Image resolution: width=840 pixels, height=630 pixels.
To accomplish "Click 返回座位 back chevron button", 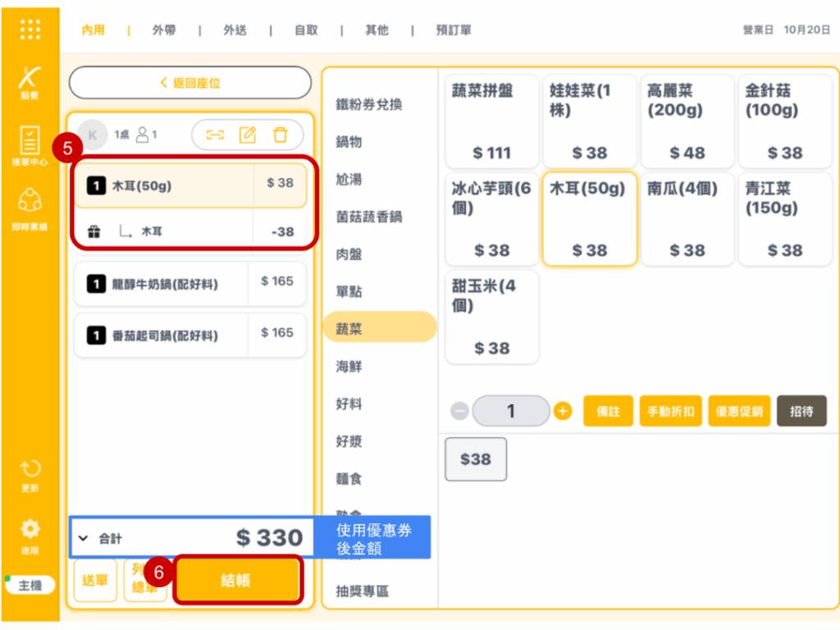I will (x=190, y=83).
